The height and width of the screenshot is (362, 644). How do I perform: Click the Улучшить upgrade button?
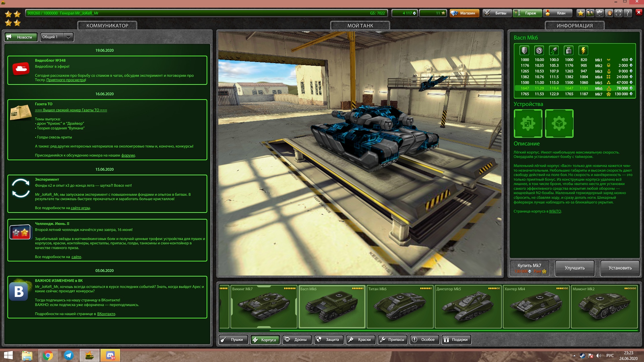(x=575, y=268)
